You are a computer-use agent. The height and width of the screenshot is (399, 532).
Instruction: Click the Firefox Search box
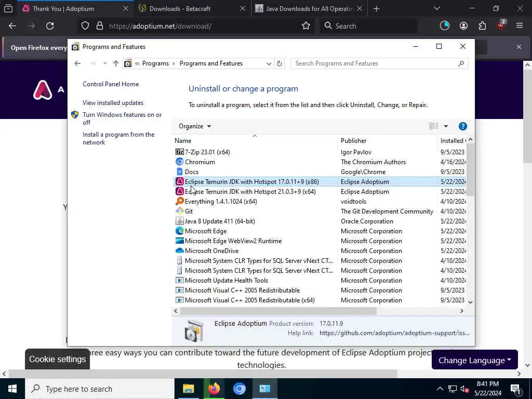[368, 26]
